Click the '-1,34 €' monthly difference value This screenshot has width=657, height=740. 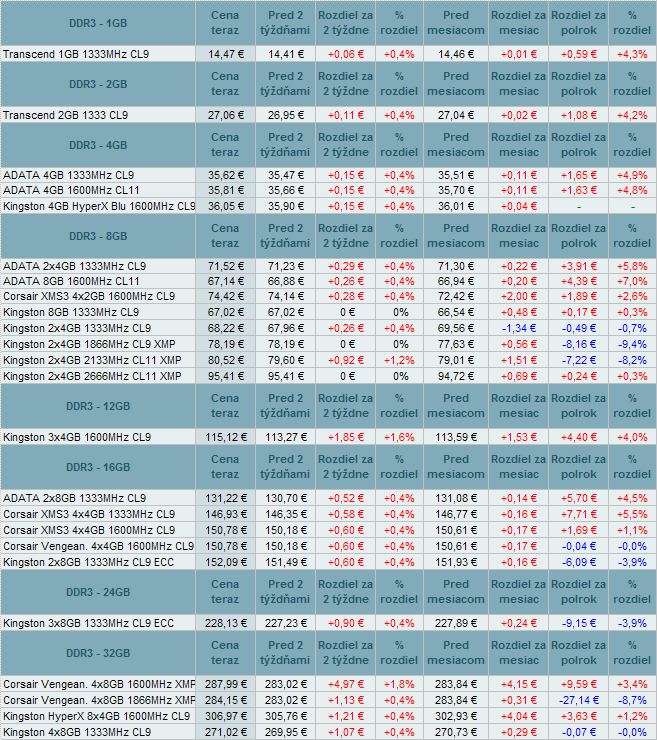pos(519,328)
